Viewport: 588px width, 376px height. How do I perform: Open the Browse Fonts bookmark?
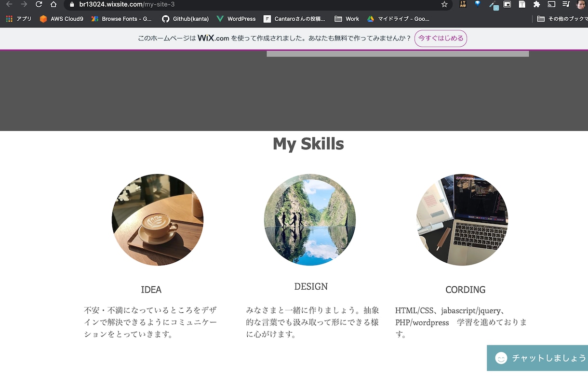(121, 19)
